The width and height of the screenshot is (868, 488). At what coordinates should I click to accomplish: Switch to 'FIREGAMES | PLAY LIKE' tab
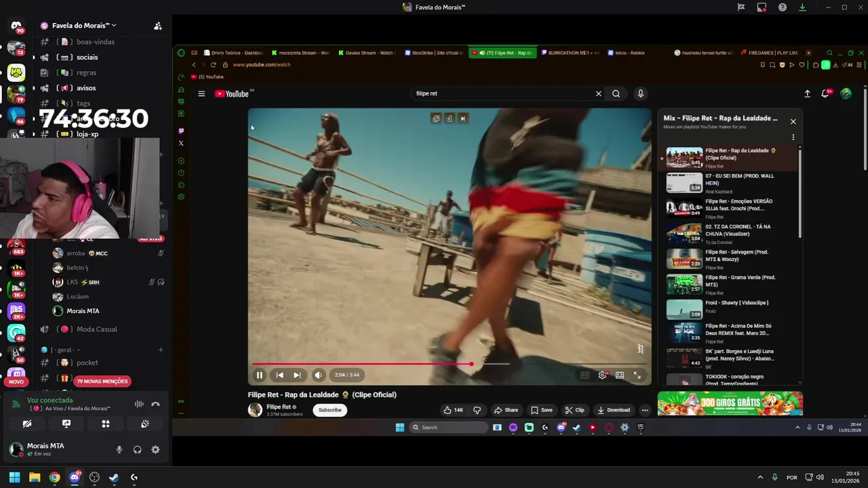(769, 53)
